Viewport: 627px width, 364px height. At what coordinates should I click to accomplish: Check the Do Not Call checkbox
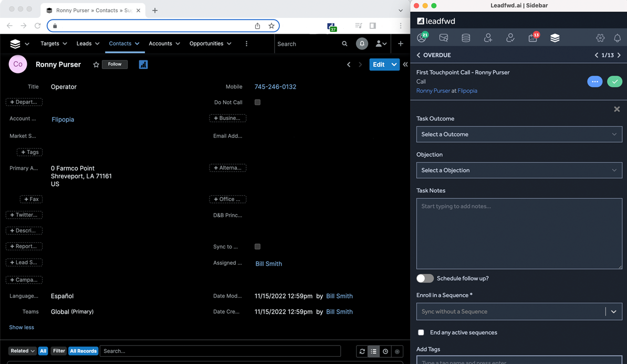(x=257, y=102)
